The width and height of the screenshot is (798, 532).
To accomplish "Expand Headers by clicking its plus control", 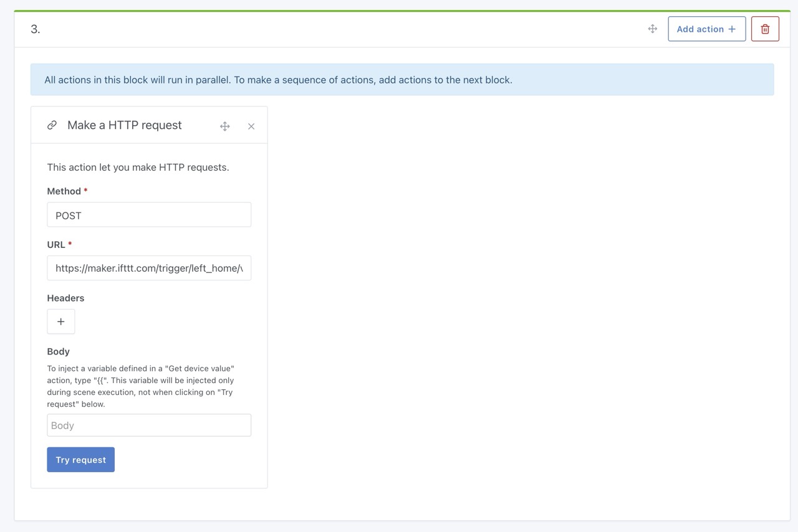I will click(60, 321).
